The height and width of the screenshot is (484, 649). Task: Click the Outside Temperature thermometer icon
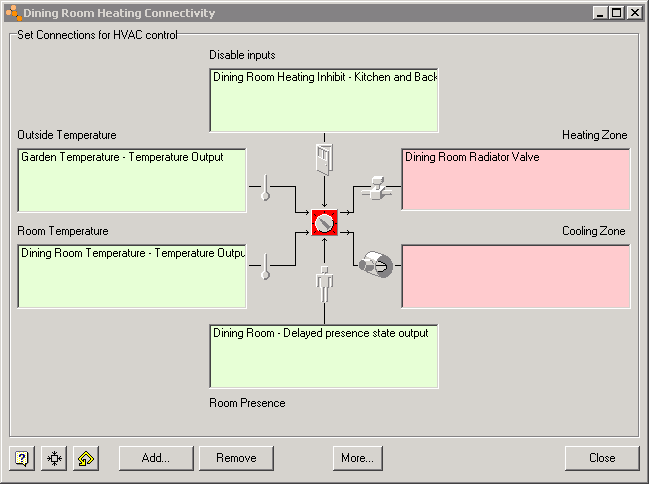266,188
